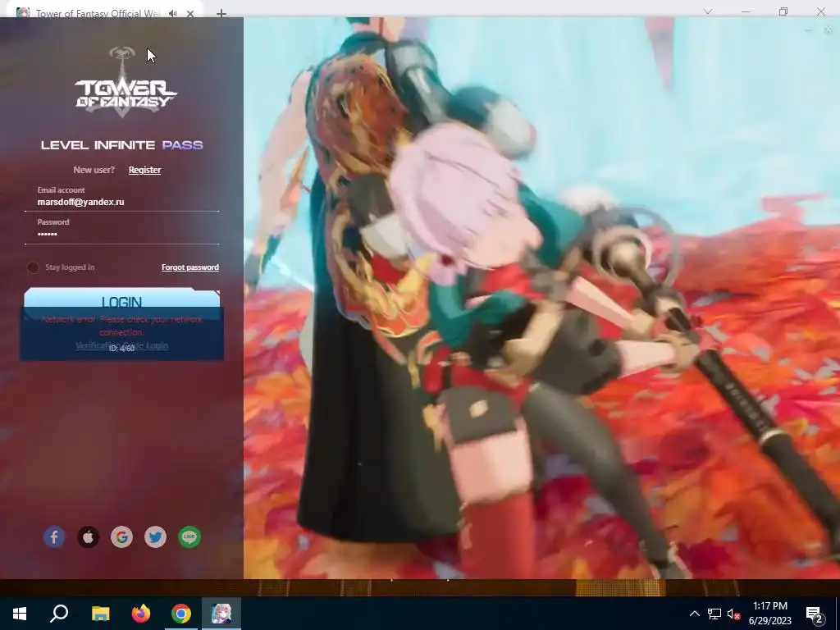Show hidden system tray icons

tap(694, 614)
